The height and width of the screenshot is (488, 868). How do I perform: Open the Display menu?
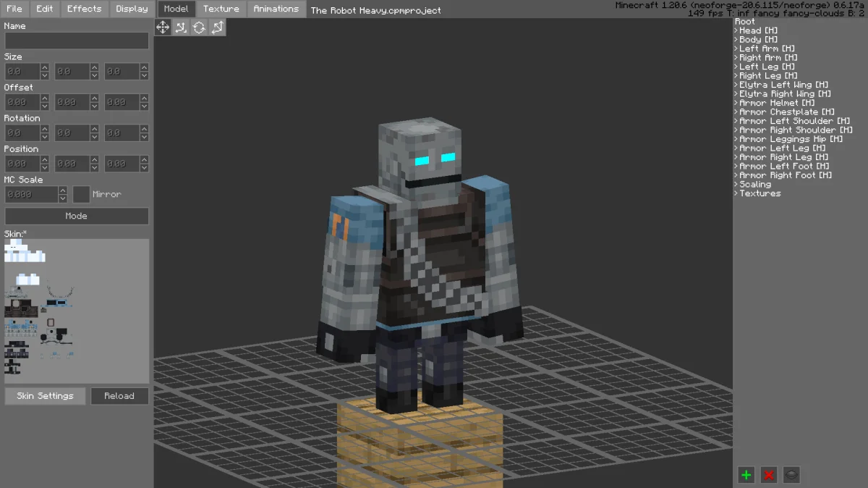[x=132, y=9]
